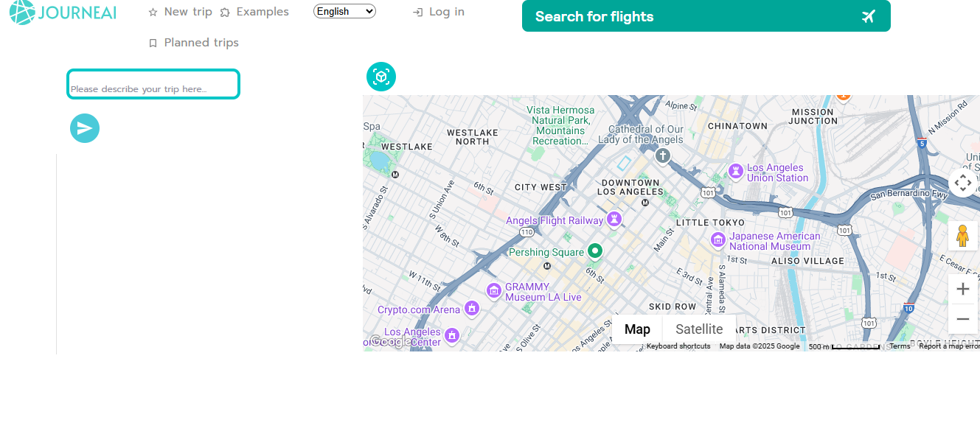Select the Crypto.com Arena marker

tap(472, 309)
